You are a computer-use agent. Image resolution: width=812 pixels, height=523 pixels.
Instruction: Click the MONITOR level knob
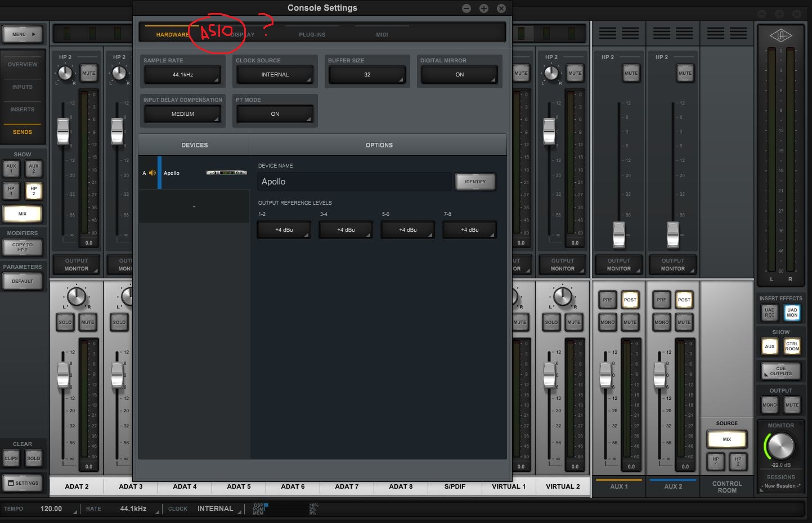781,447
